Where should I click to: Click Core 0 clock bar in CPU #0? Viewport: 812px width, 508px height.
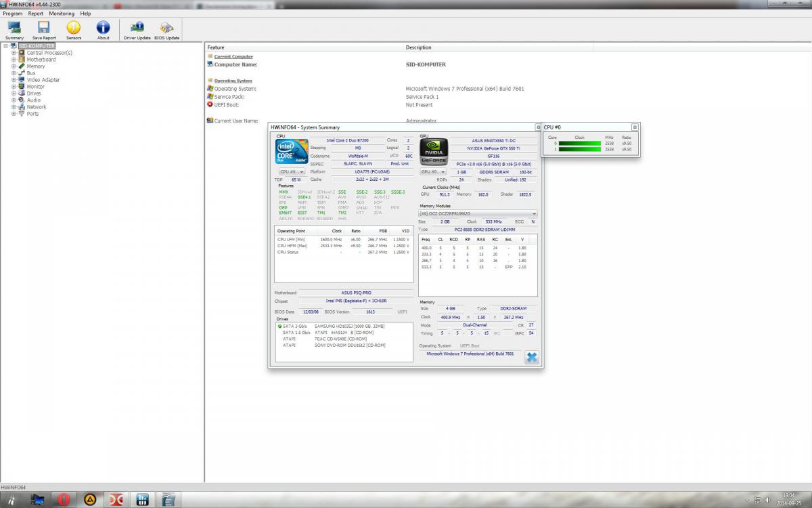click(x=580, y=144)
